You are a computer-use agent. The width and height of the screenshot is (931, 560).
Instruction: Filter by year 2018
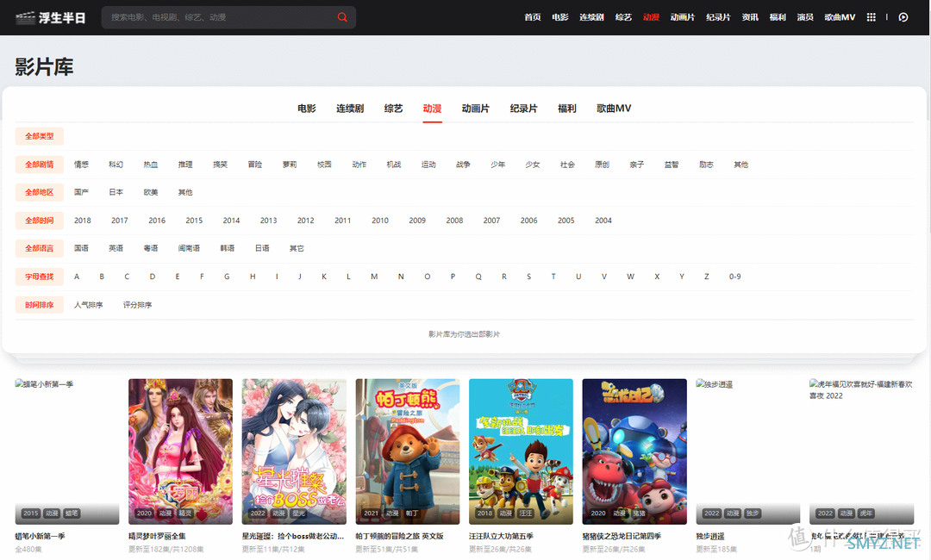tap(83, 220)
